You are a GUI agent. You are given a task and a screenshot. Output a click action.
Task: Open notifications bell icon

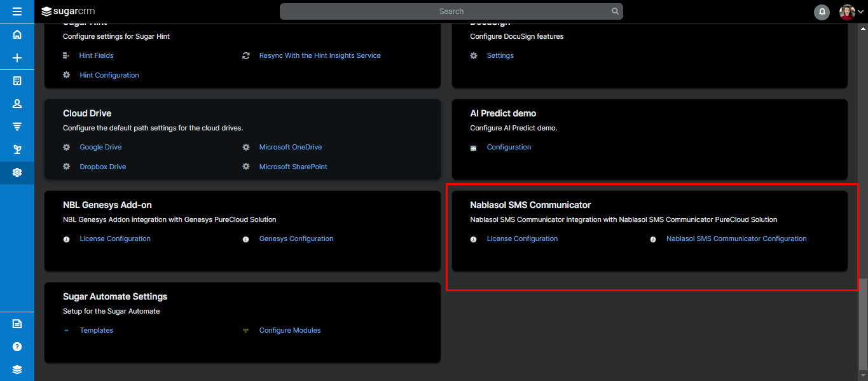click(822, 12)
